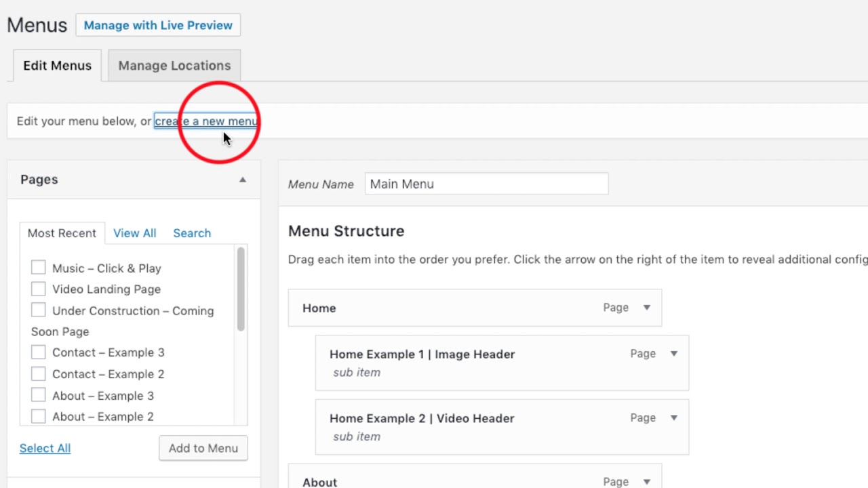Viewport: 868px width, 488px height.
Task: Open the View All pages tab
Action: click(x=134, y=233)
